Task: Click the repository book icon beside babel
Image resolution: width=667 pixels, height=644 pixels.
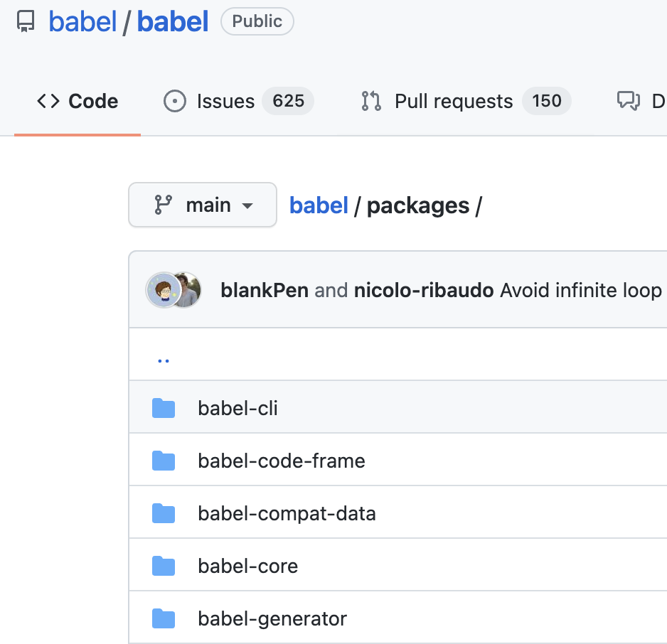Action: pos(26,21)
